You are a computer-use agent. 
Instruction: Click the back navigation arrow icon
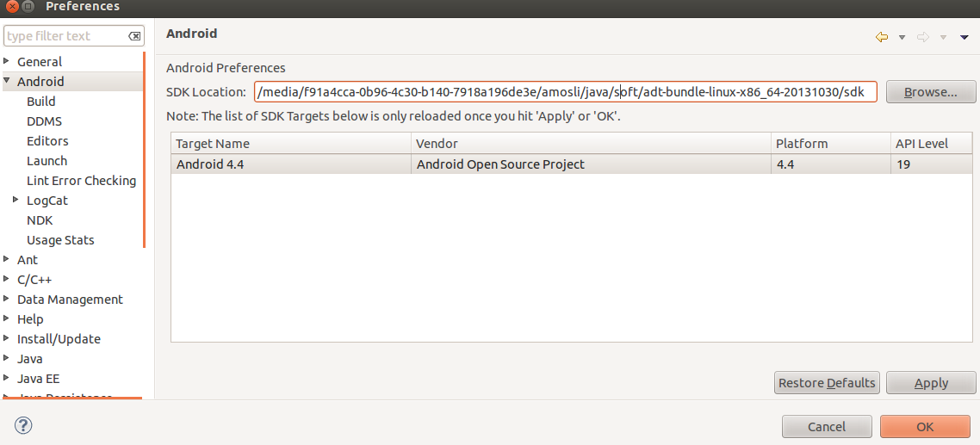[x=881, y=37]
